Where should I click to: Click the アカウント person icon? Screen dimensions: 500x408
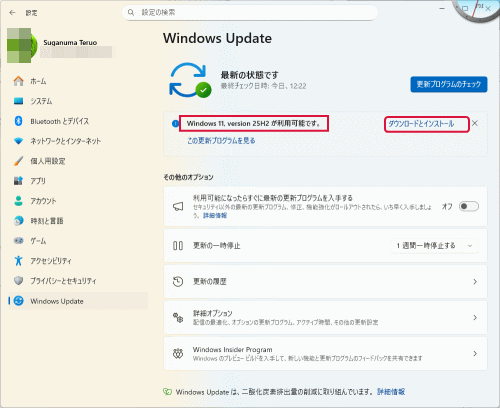pos(19,201)
